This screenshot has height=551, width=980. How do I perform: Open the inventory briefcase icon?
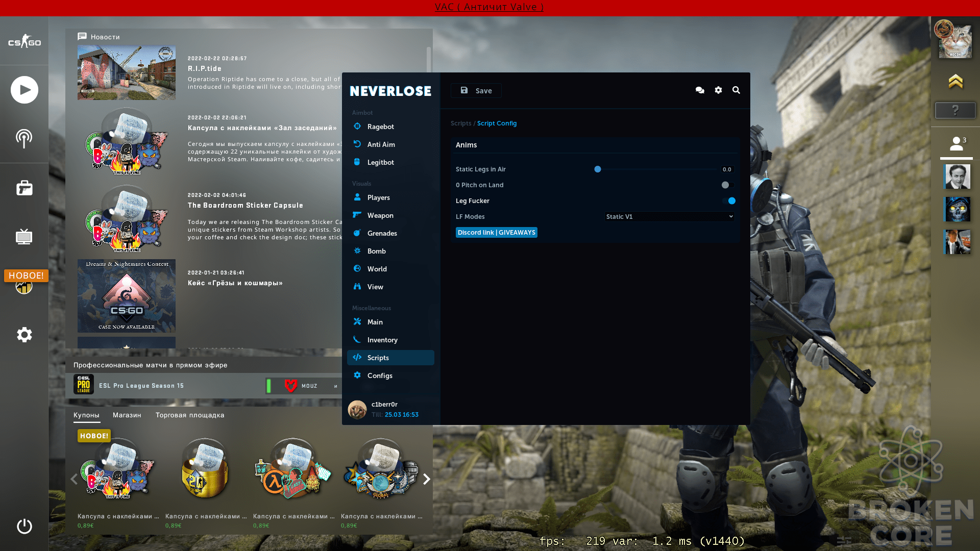click(x=24, y=188)
